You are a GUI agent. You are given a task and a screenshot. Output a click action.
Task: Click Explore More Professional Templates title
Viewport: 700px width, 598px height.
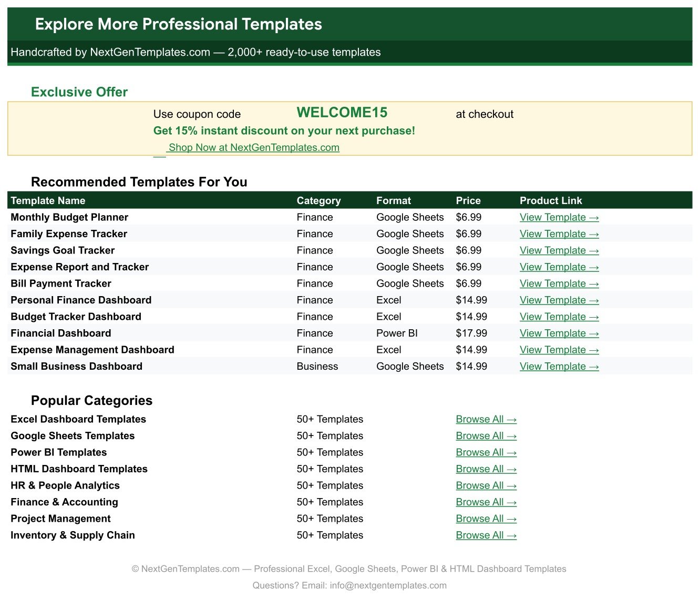pyautogui.click(x=179, y=24)
